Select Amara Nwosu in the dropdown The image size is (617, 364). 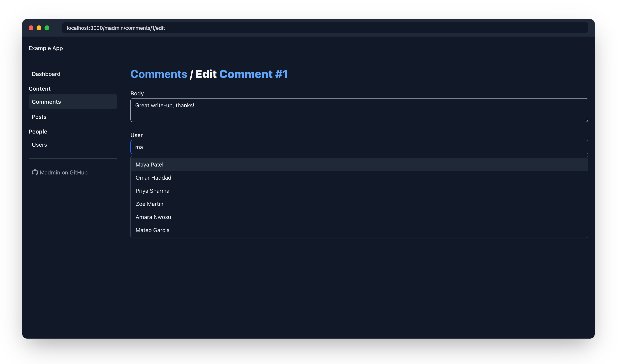pyautogui.click(x=359, y=217)
